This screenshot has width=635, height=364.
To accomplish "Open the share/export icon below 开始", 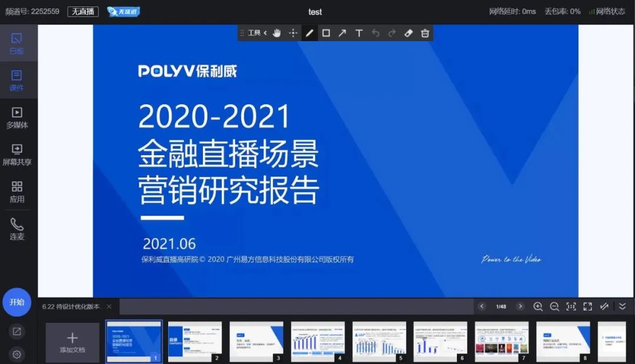I will click(x=16, y=332).
